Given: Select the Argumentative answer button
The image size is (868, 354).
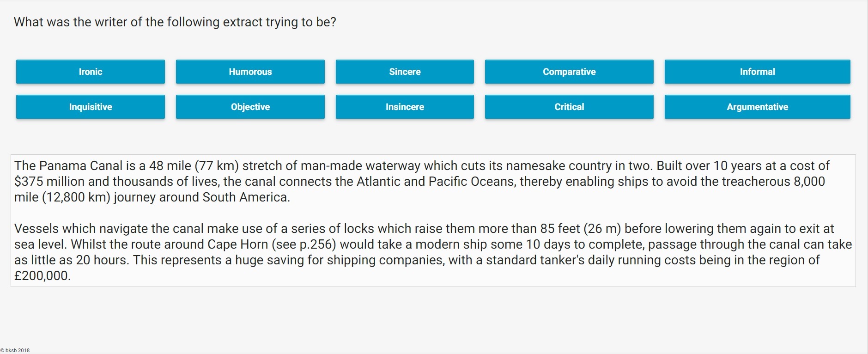Looking at the screenshot, I should 757,107.
